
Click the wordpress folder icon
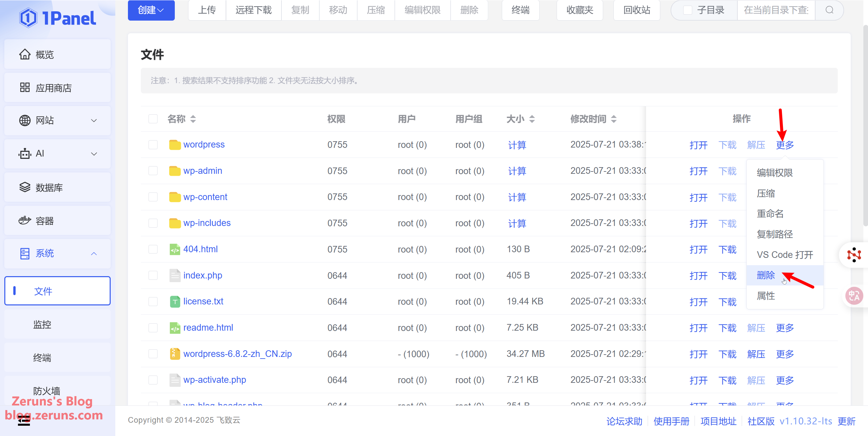tap(174, 145)
